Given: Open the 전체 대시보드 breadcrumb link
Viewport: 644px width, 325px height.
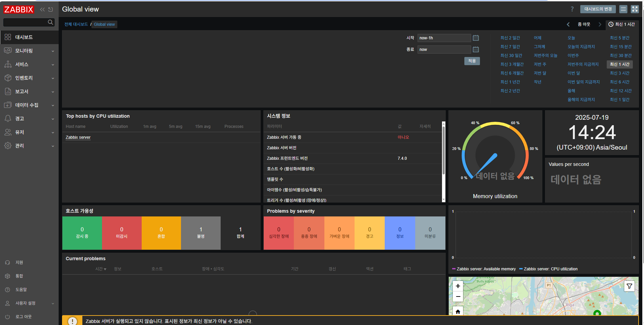Looking at the screenshot, I should pyautogui.click(x=76, y=24).
